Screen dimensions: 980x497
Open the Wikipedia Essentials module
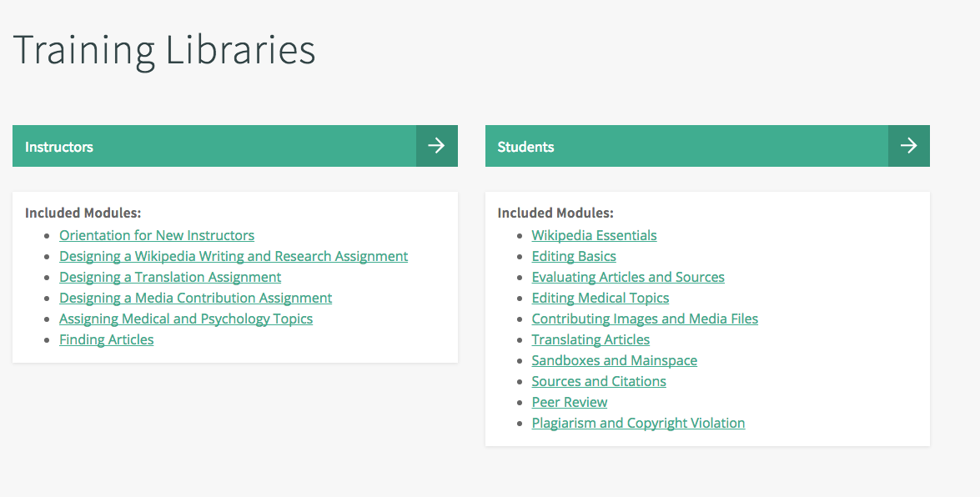click(594, 235)
